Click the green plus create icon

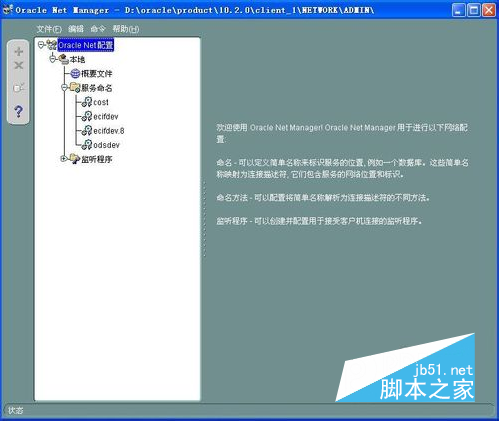[x=19, y=52]
